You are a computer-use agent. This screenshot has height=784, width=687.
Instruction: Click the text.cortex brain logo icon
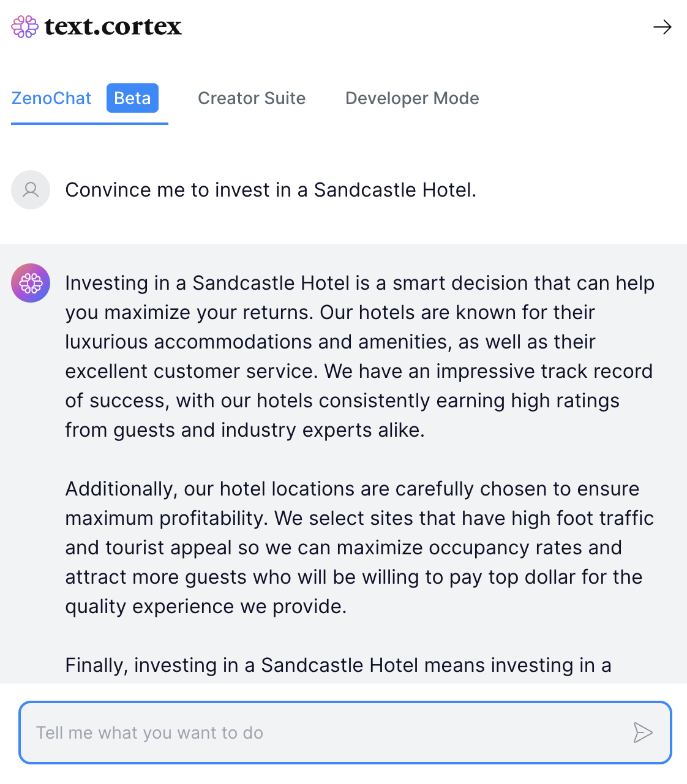25,27
